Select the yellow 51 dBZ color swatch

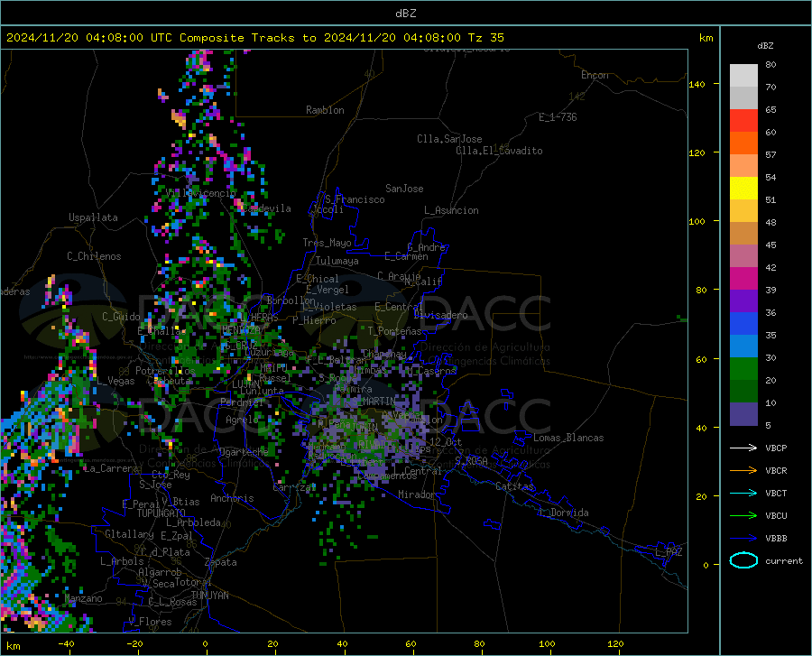click(743, 189)
